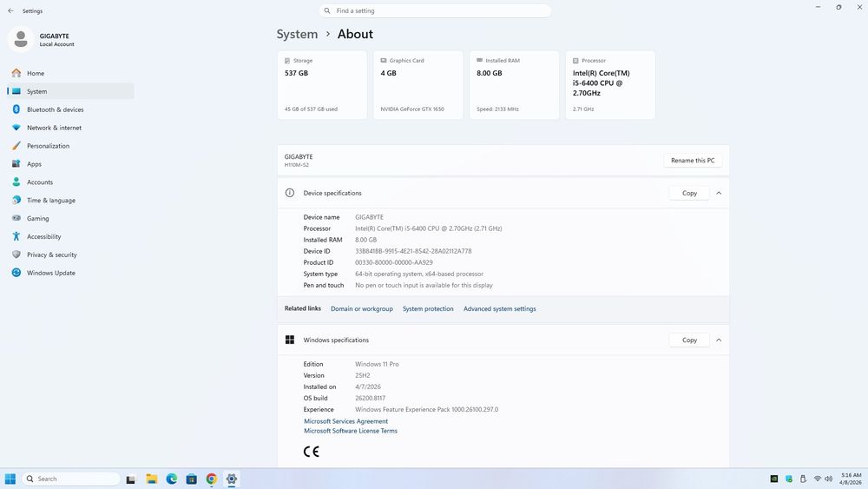Open the NVIDIA tray icon
Viewport: 868px width, 489px height.
(x=774, y=479)
